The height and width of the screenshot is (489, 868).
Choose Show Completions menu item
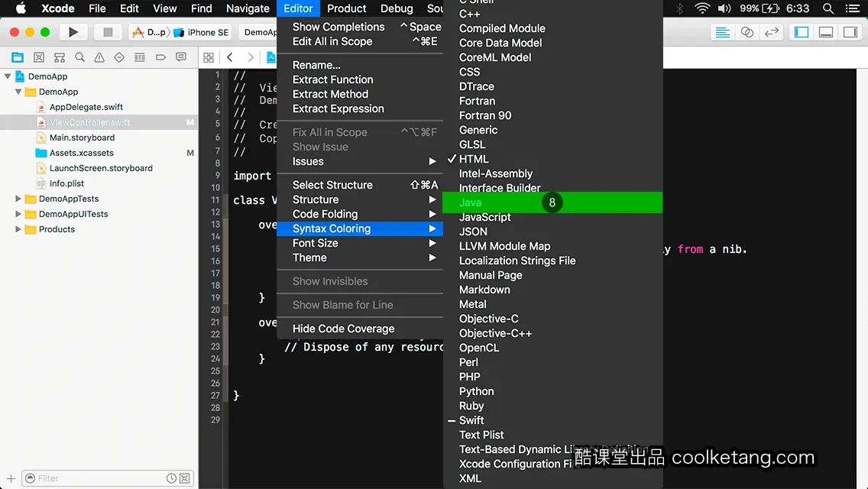click(x=360, y=27)
